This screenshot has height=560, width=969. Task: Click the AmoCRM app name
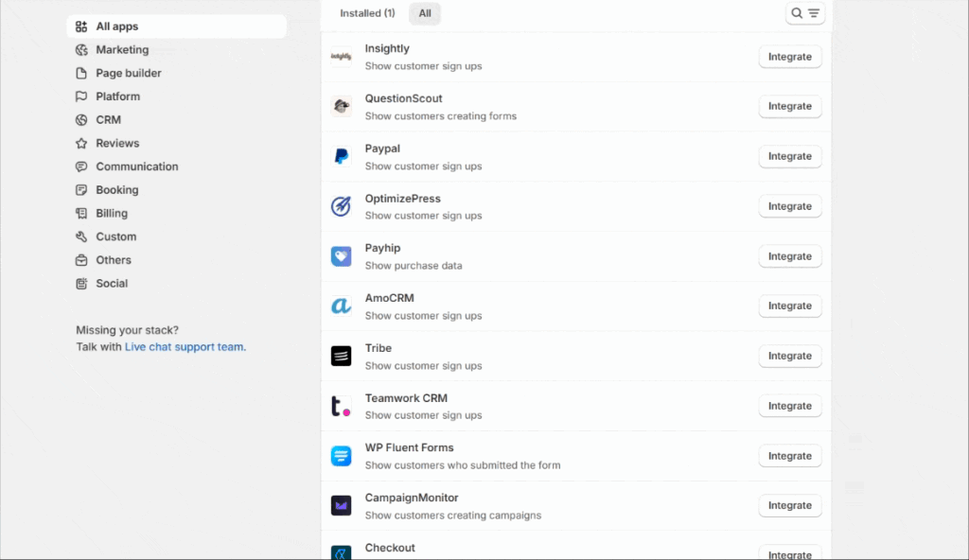click(389, 299)
